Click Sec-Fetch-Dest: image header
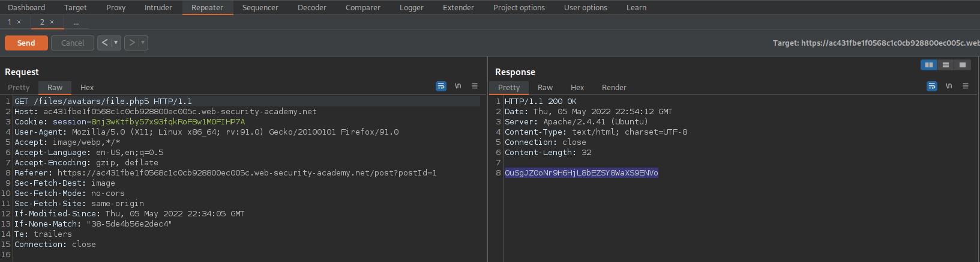 [x=65, y=183]
